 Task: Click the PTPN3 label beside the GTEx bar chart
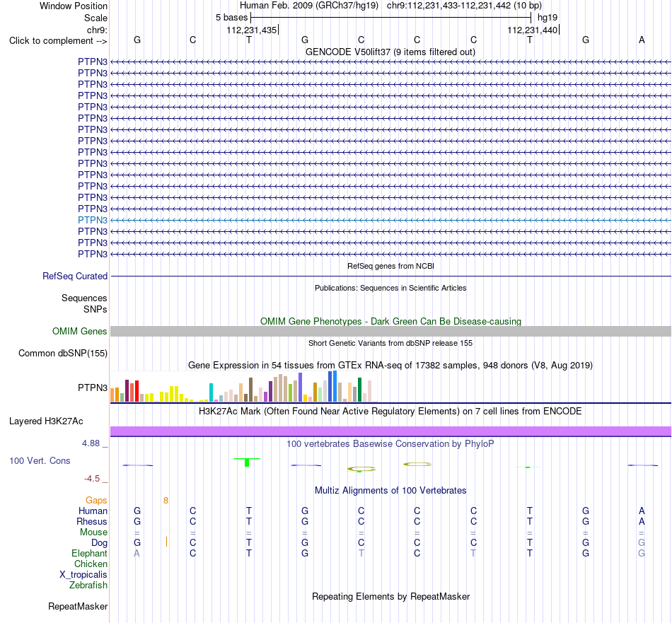click(x=93, y=388)
